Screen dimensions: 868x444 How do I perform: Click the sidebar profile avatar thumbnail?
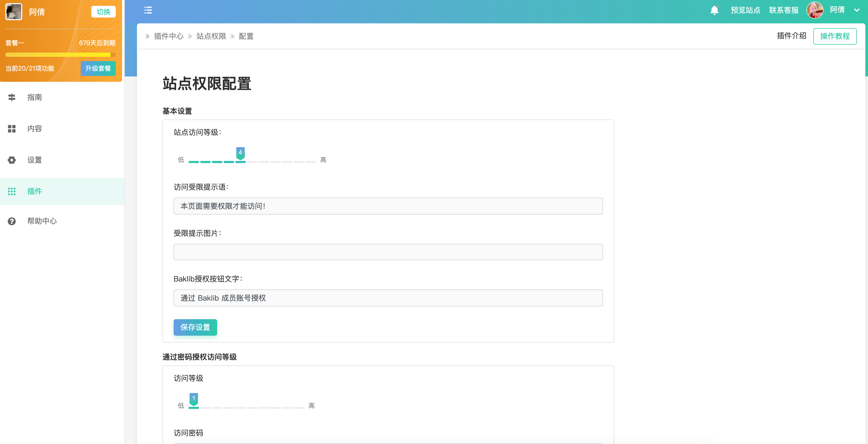[14, 12]
